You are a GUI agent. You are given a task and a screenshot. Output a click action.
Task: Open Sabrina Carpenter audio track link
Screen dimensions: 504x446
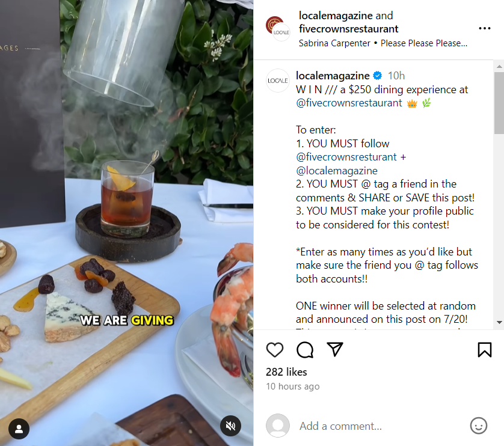pos(383,43)
